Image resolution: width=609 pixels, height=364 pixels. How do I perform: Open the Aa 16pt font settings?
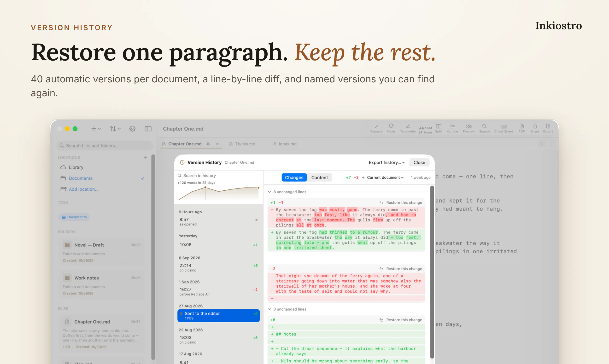(425, 130)
